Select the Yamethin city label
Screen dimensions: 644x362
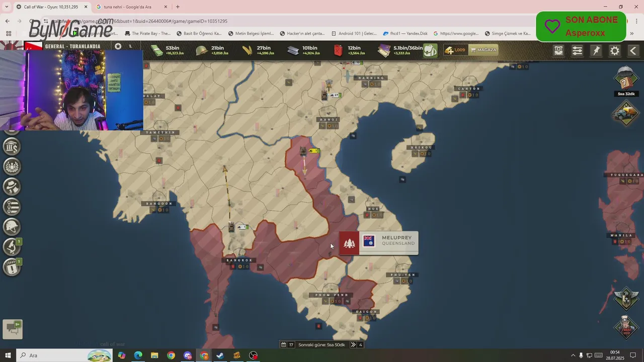tap(160, 132)
